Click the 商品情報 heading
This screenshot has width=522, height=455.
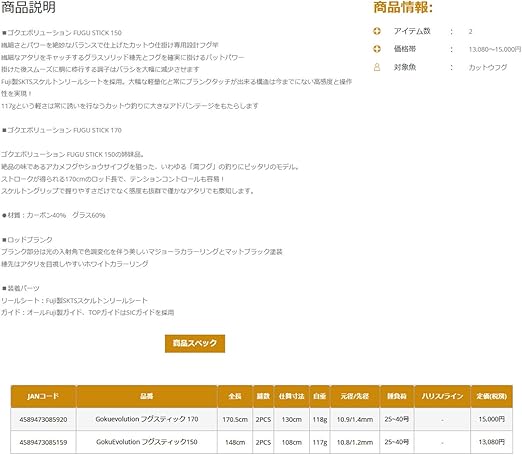[x=403, y=7]
